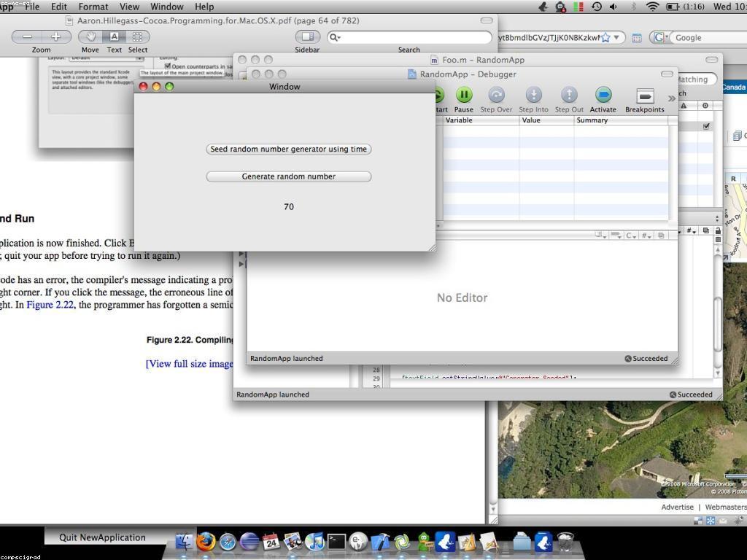Click Generate random number button
Image resolution: width=747 pixels, height=560 pixels.
coord(289,176)
